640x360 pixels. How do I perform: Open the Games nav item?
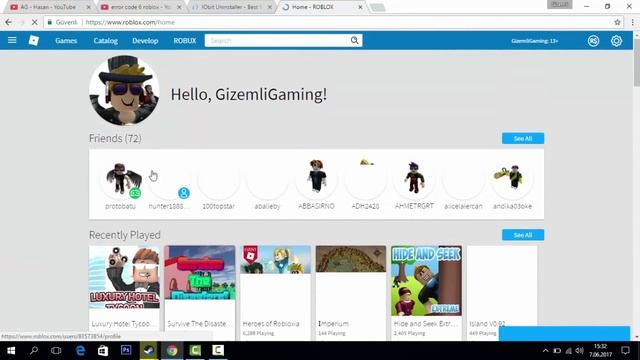66,41
